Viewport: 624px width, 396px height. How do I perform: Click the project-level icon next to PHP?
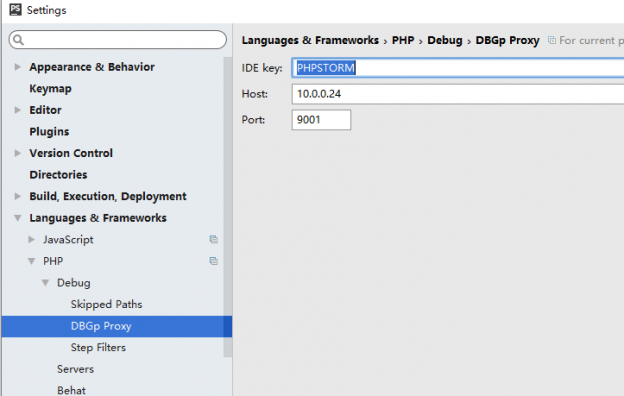(x=214, y=261)
